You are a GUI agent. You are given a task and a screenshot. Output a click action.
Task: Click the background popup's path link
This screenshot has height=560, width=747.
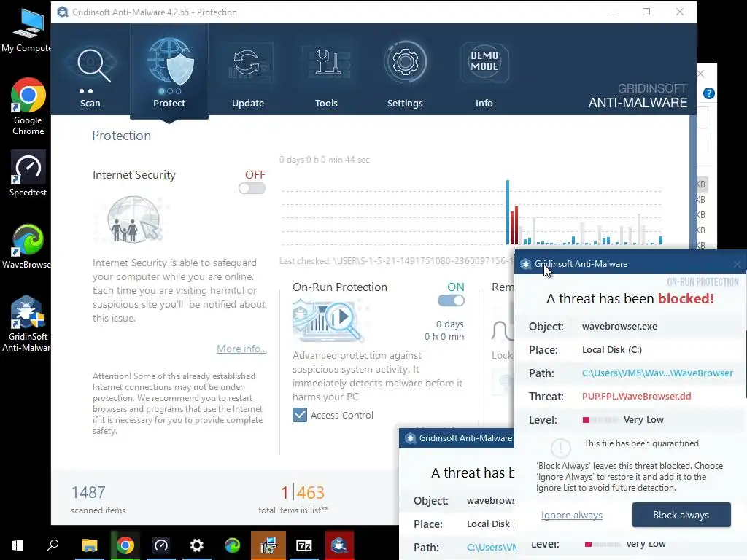click(491, 547)
